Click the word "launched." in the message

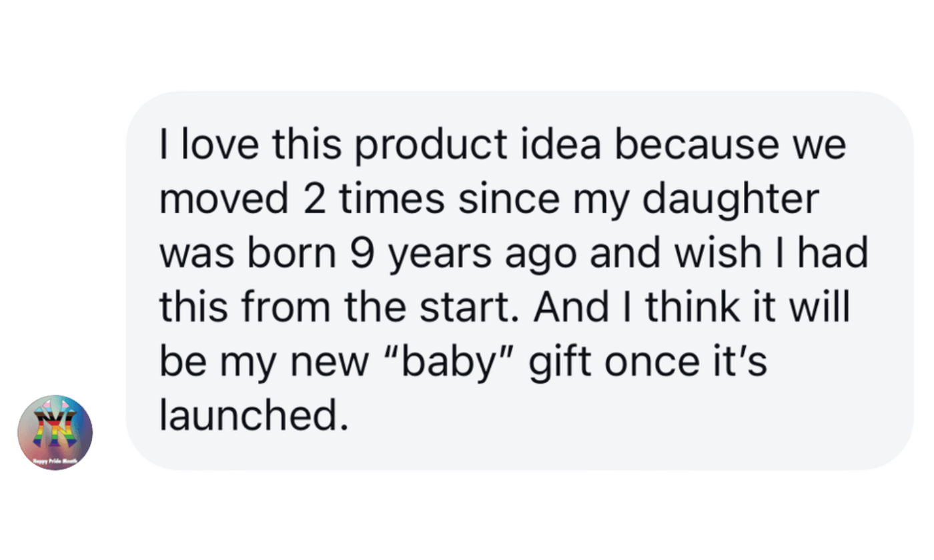254,415
